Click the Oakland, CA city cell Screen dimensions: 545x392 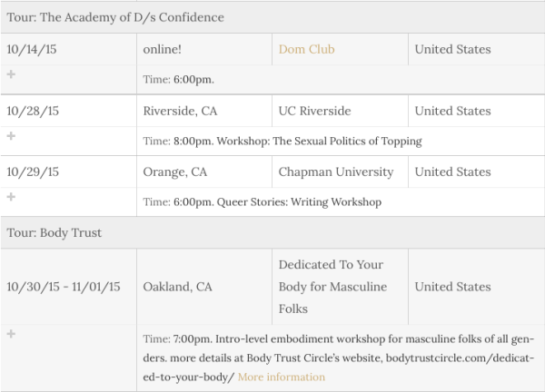click(178, 287)
